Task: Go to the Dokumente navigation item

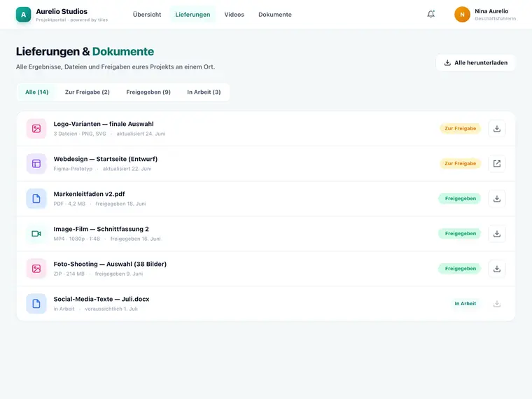Action: click(275, 15)
